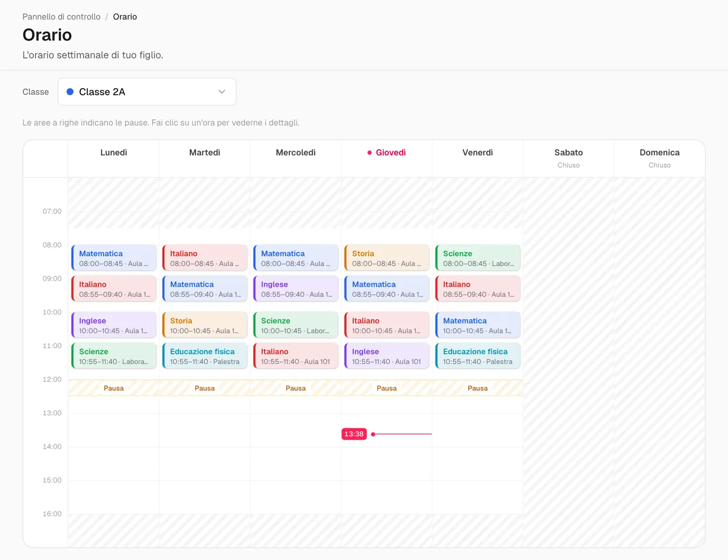
Task: Click the Chiuso text under Sabato
Action: [x=569, y=165]
